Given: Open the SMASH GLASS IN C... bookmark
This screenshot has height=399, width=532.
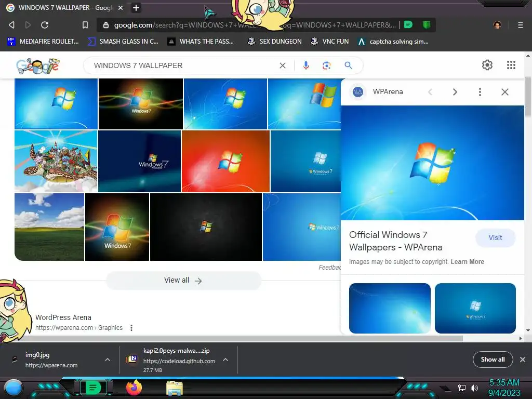Looking at the screenshot, I should click(123, 42).
